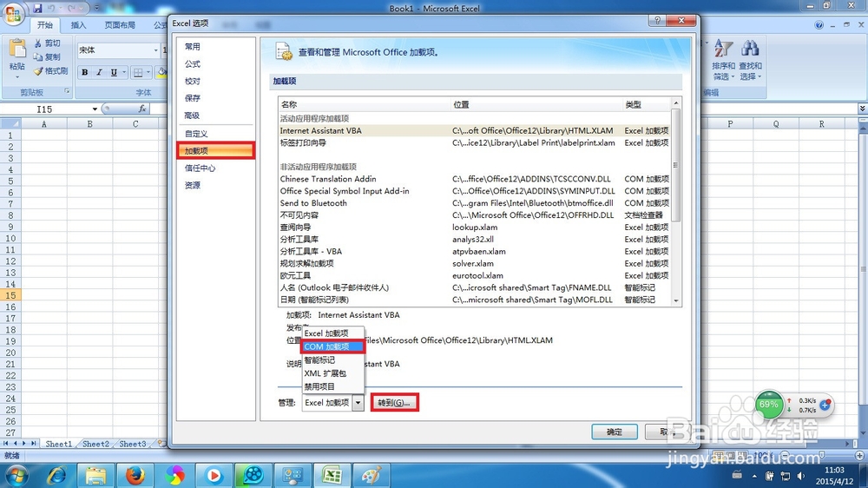Open Firefox from taskbar
This screenshot has height=488, width=868.
pos(135,475)
